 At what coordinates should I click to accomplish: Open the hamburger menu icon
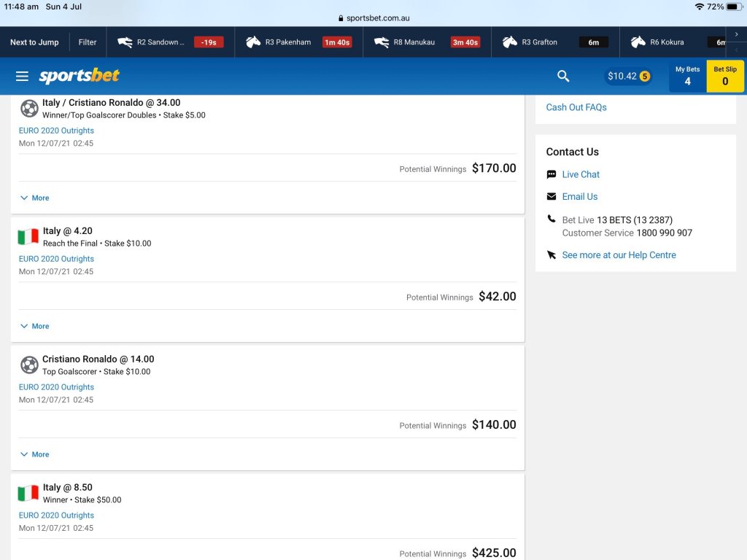(x=22, y=76)
